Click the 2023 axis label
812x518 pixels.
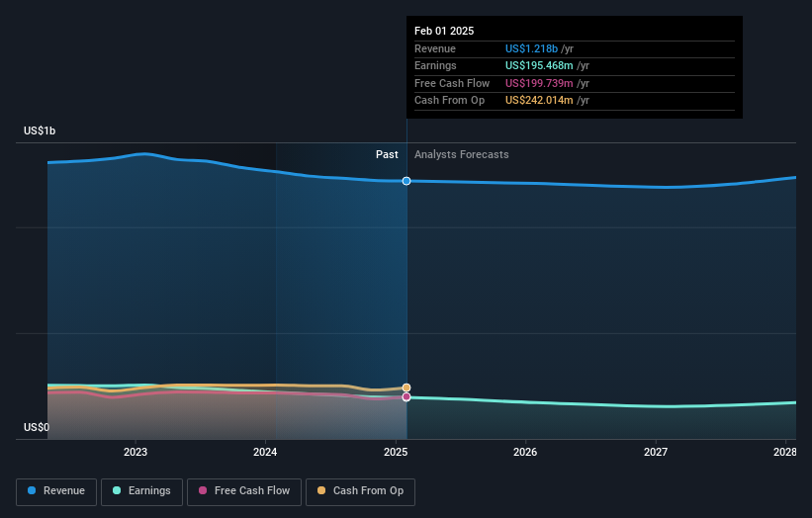(x=135, y=453)
